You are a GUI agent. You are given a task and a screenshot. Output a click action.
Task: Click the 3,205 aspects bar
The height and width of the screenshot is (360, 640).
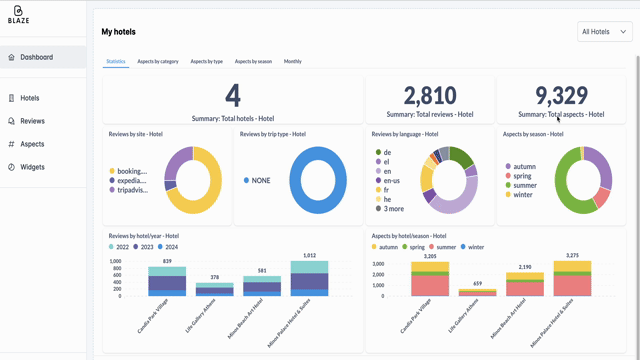pyautogui.click(x=430, y=279)
